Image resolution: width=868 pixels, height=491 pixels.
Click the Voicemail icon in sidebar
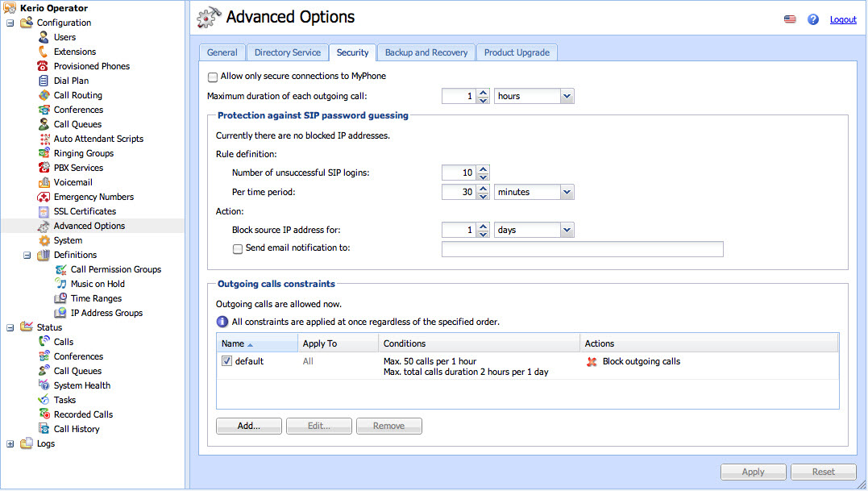tap(44, 182)
